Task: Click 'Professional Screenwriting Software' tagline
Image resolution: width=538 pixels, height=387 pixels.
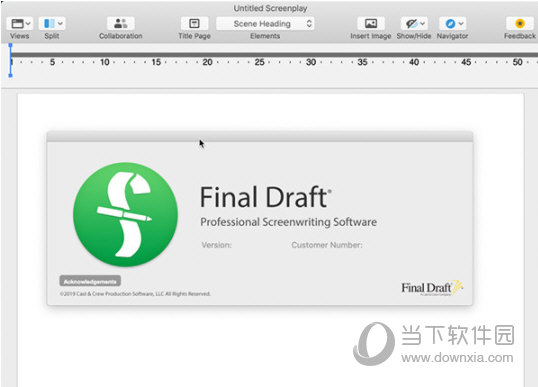Action: (289, 222)
